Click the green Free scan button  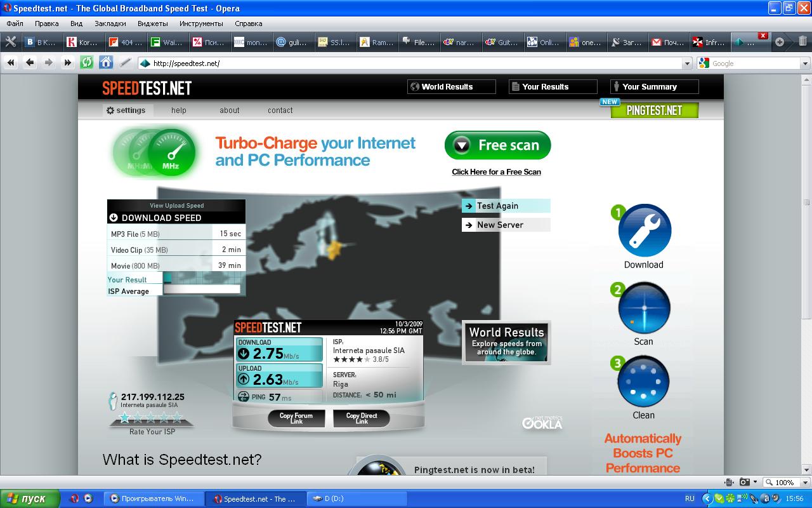[x=497, y=145]
